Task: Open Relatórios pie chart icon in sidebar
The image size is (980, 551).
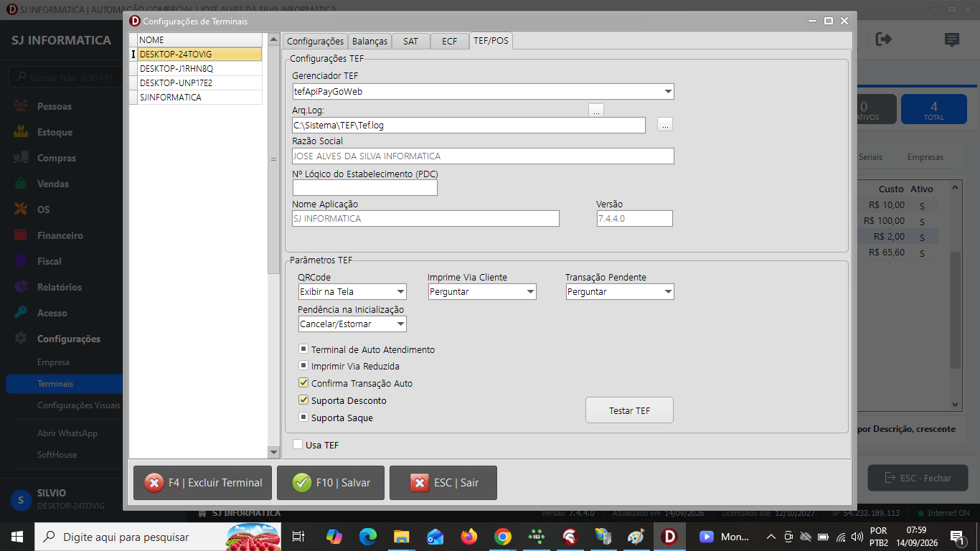Action: pos(22,287)
